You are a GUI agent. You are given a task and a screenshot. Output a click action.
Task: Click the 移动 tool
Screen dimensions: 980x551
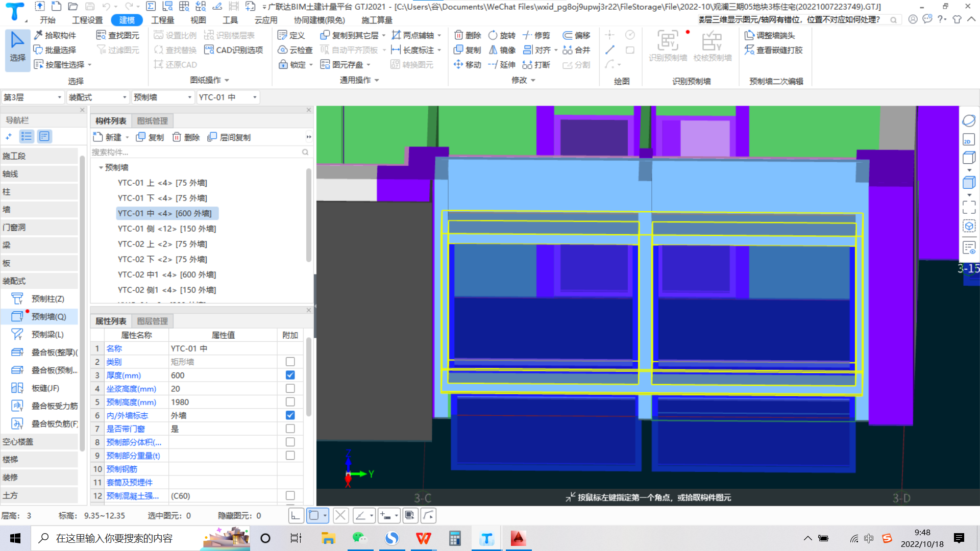(468, 65)
